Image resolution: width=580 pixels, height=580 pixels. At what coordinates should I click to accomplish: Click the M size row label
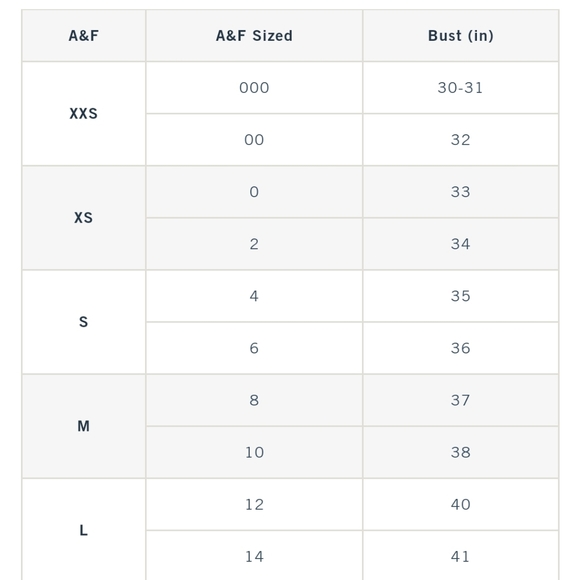click(x=84, y=426)
